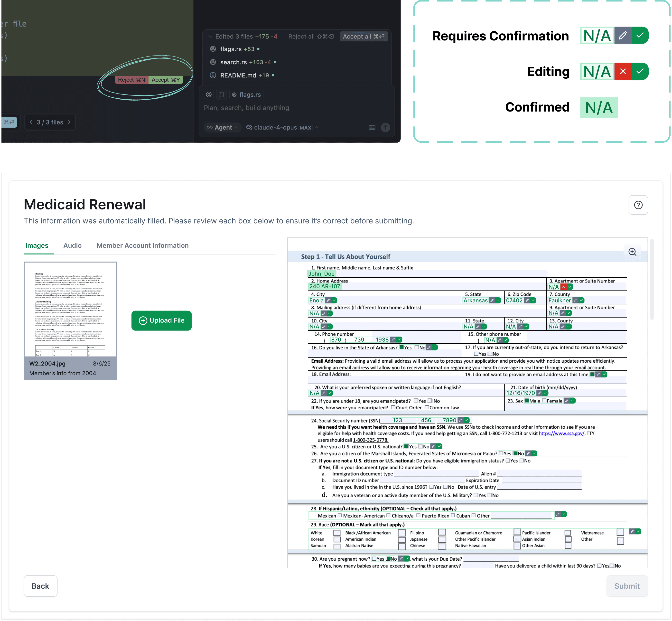Click the image attach icon in the prompt box
The height and width of the screenshot is (621, 672).
(372, 128)
